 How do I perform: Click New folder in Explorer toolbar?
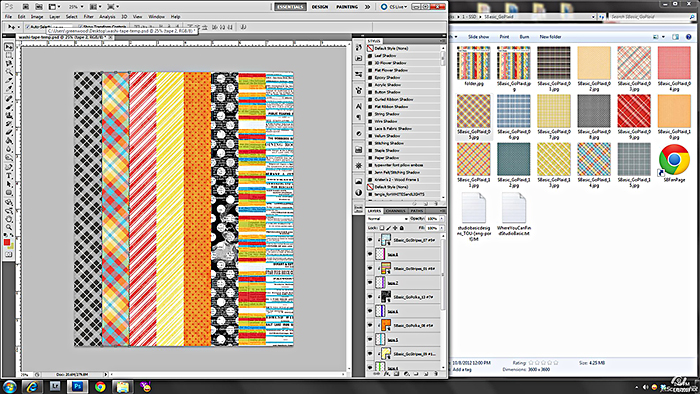(x=550, y=37)
